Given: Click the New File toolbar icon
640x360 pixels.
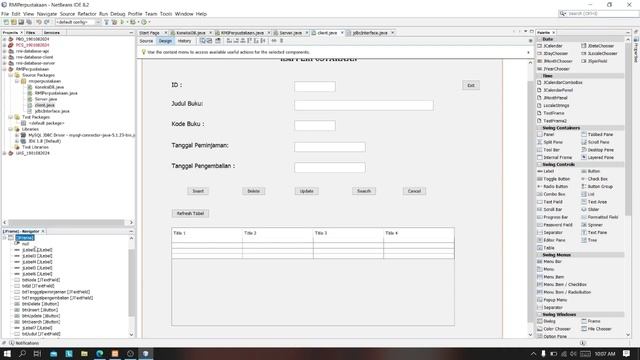Looking at the screenshot, I should [6, 22].
